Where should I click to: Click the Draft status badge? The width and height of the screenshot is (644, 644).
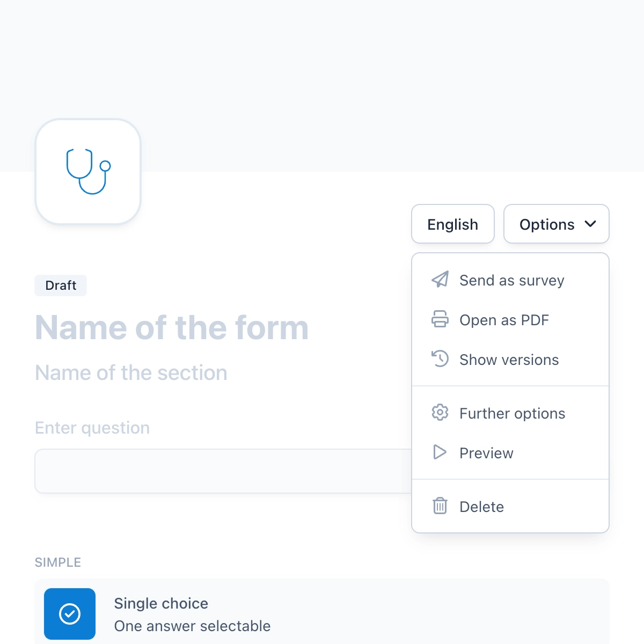(60, 285)
